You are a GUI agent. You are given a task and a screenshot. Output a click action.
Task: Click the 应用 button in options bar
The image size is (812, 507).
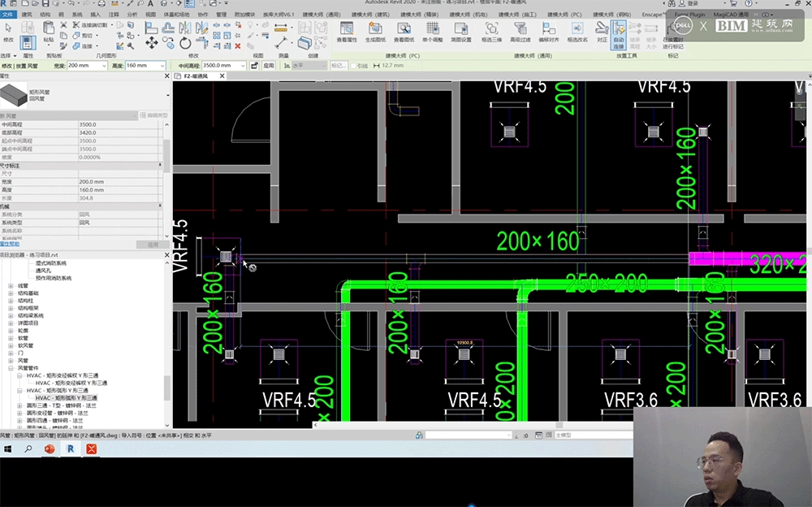coord(269,66)
